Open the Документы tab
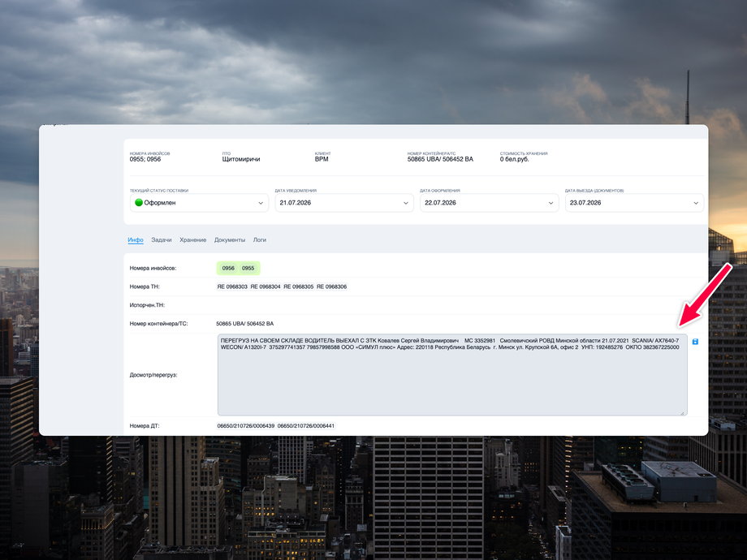 coord(230,240)
